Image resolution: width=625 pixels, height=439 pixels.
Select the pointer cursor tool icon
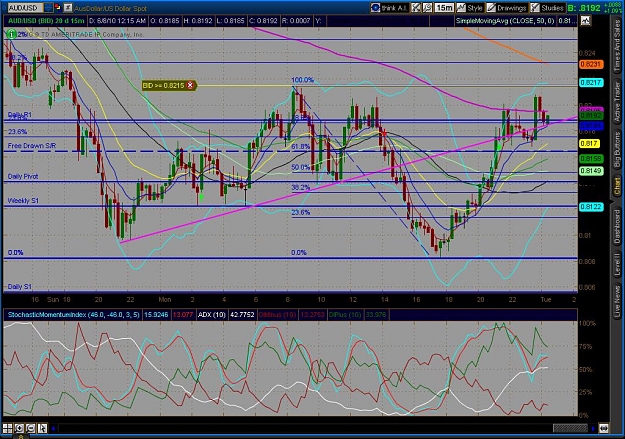tap(42, 429)
